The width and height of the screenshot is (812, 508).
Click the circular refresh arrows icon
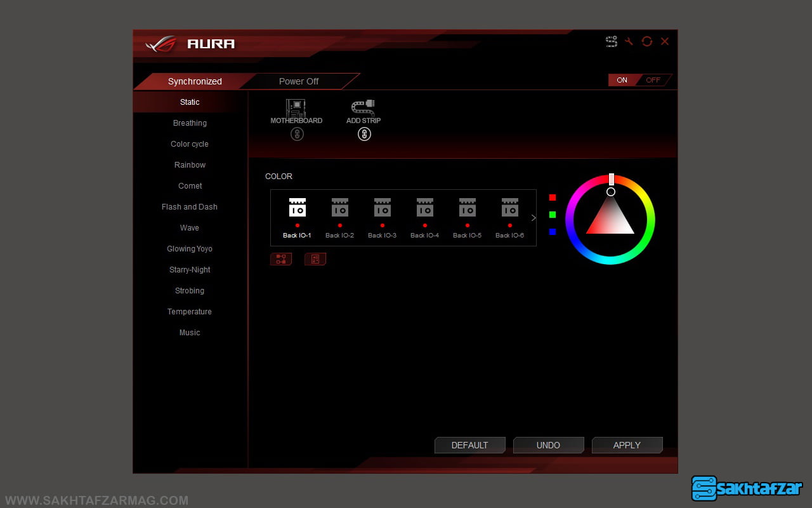[646, 41]
